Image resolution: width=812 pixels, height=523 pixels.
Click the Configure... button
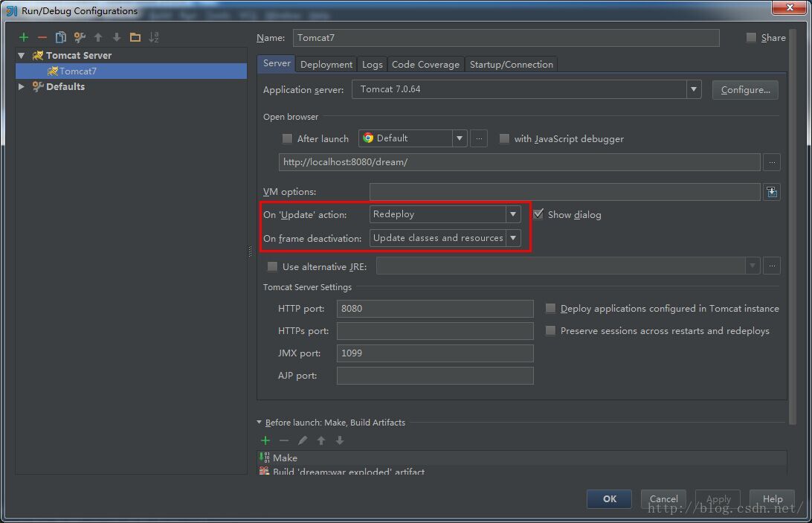(x=745, y=90)
